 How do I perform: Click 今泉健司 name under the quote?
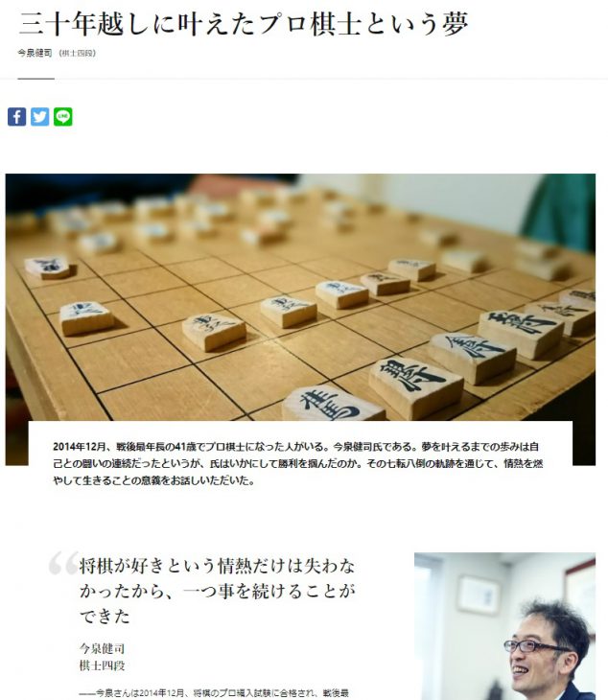click(102, 648)
